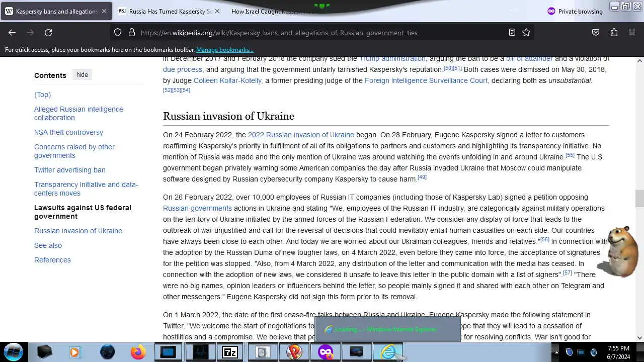Image resolution: width=644 pixels, height=362 pixels.
Task: Toggle reader view for this article
Action: 512,32
